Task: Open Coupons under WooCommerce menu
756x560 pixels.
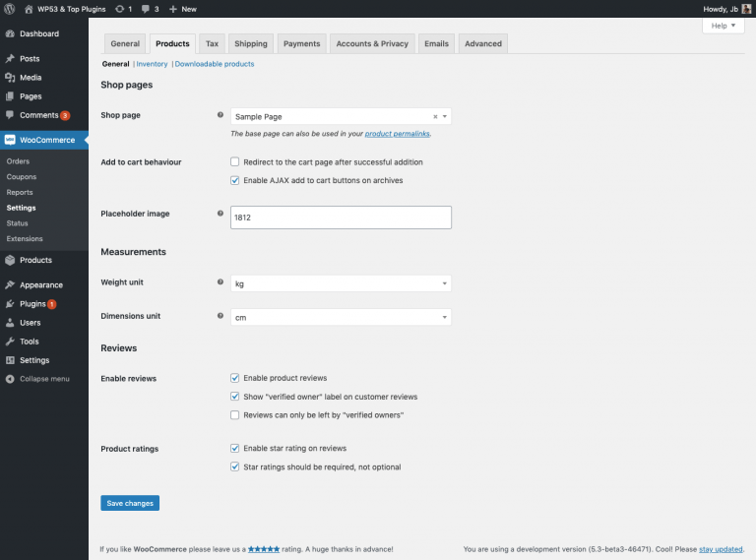Action: (22, 177)
